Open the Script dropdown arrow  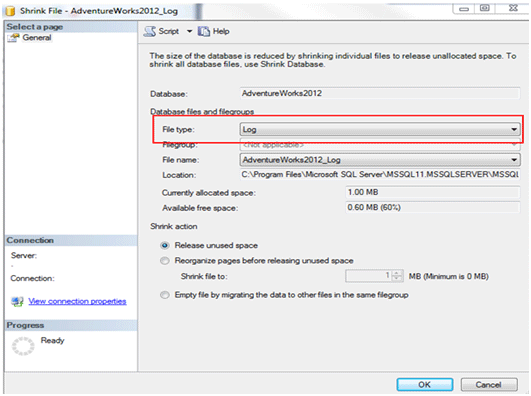point(189,32)
